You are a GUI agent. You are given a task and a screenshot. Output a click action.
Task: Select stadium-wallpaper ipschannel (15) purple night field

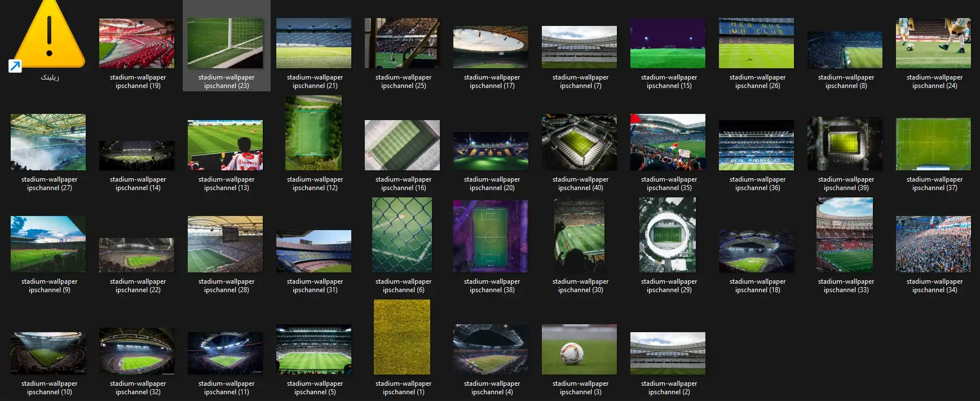[668, 43]
